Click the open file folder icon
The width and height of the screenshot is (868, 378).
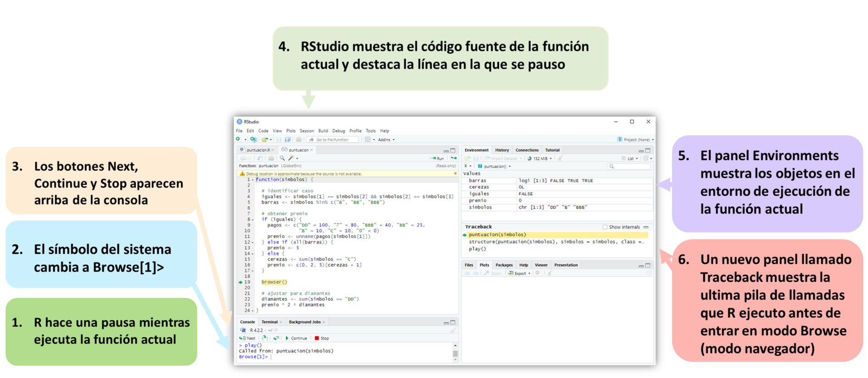coord(264,140)
